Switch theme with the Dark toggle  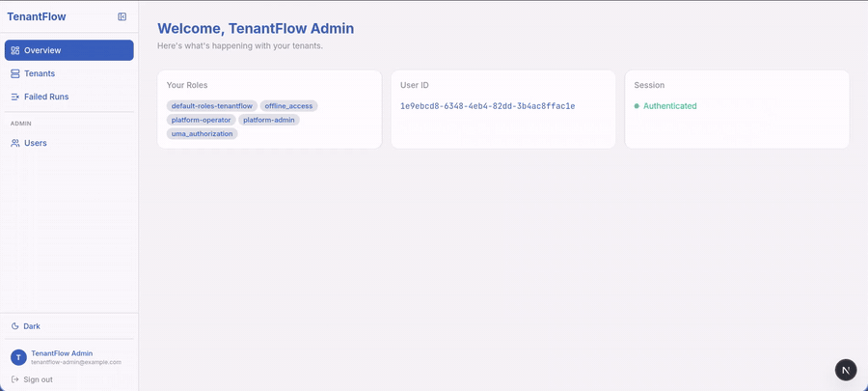(69, 326)
